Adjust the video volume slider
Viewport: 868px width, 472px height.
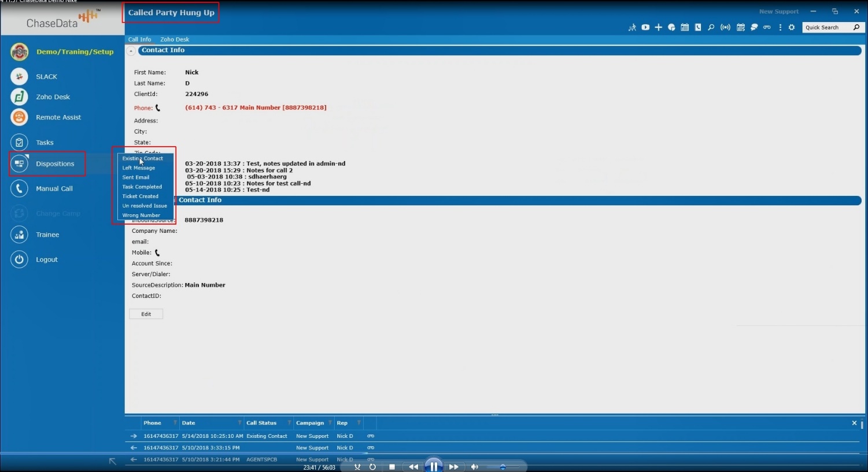[x=503, y=467]
